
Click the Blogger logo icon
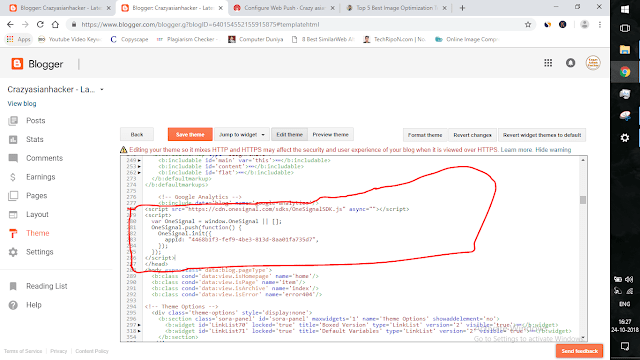coord(17,64)
